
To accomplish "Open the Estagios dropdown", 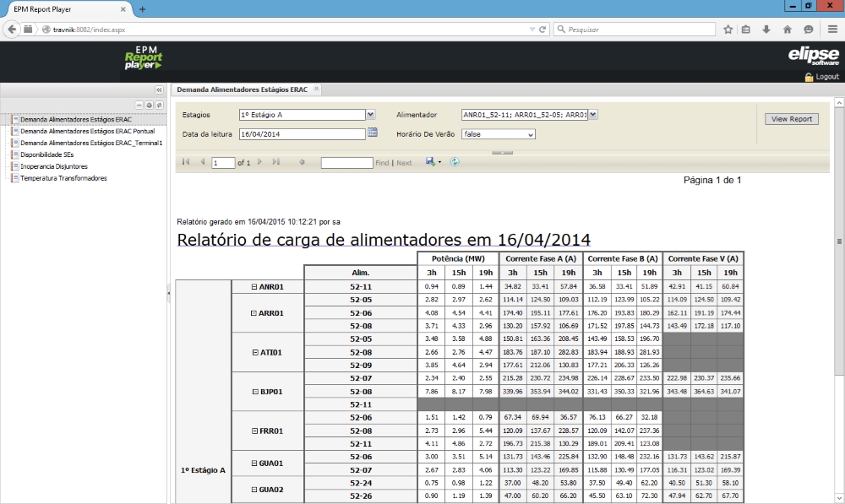I will 370,114.
